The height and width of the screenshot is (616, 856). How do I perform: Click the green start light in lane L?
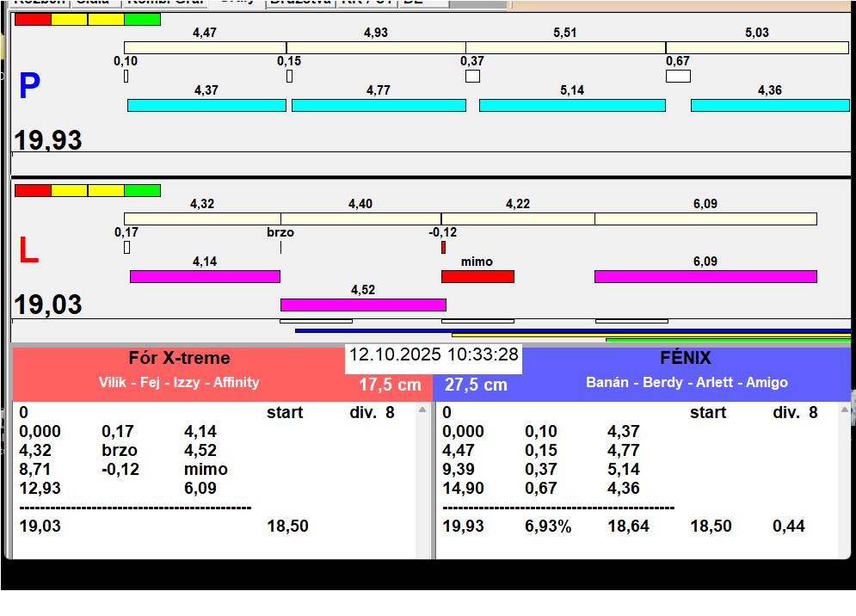click(x=142, y=190)
